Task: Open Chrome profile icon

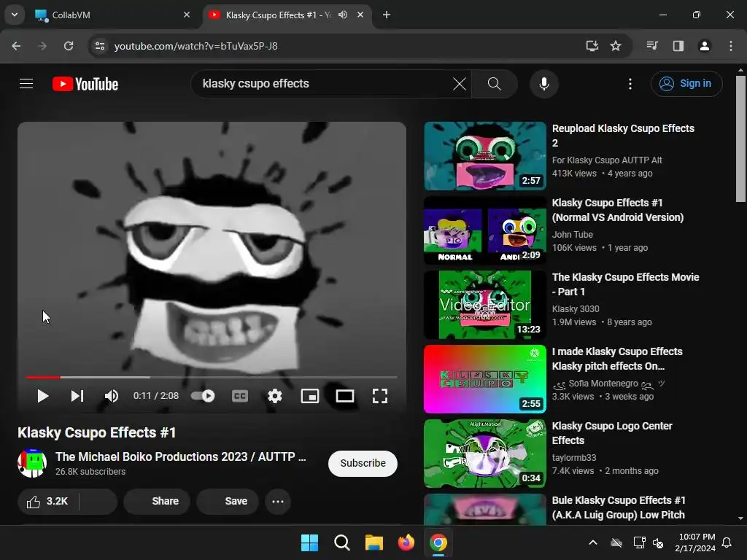Action: point(704,46)
